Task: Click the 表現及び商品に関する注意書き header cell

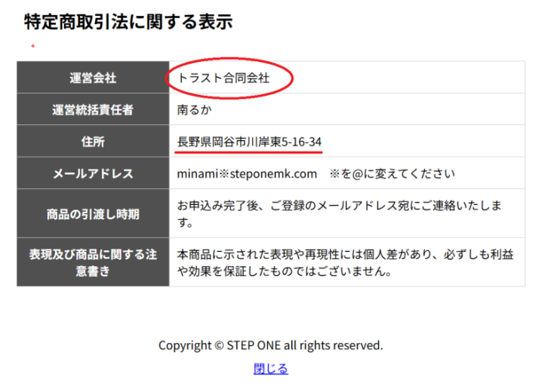Action: (x=93, y=262)
